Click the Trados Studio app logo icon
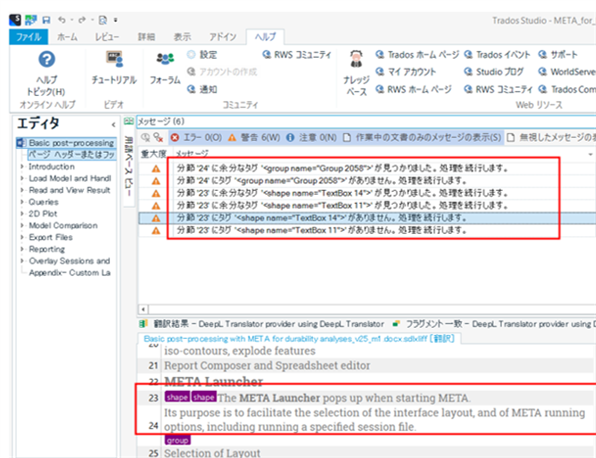The height and width of the screenshot is (458, 596). (15, 20)
